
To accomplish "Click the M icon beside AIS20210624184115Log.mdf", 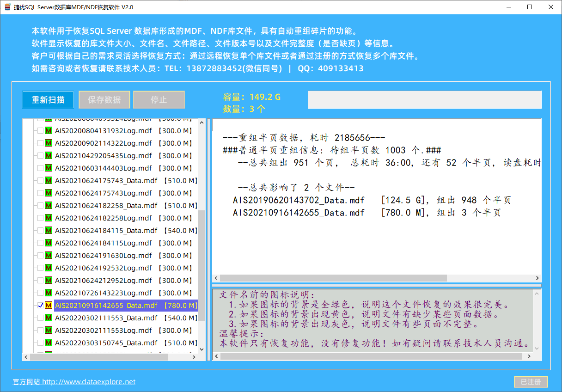I will click(48, 243).
